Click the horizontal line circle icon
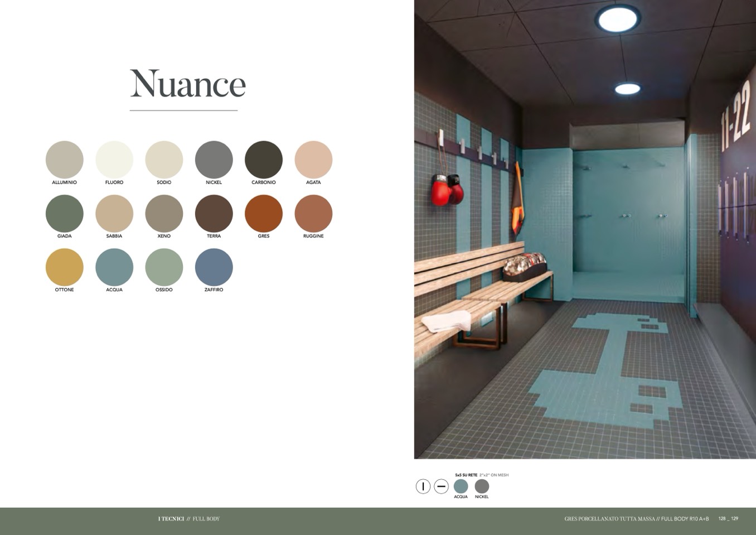756x535 pixels. (441, 486)
